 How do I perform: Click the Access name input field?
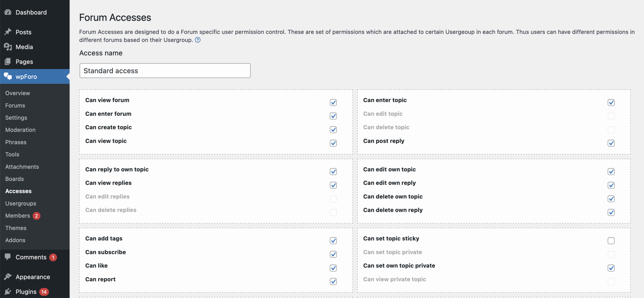point(165,70)
